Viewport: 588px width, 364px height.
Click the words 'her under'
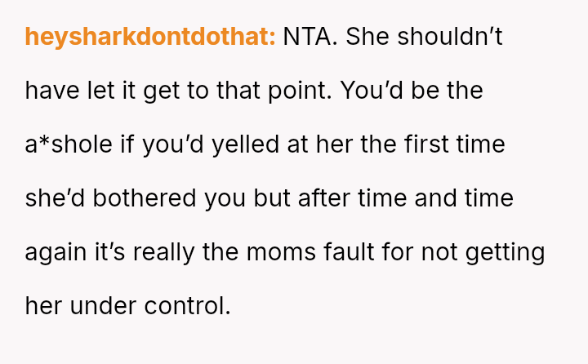tap(81, 306)
